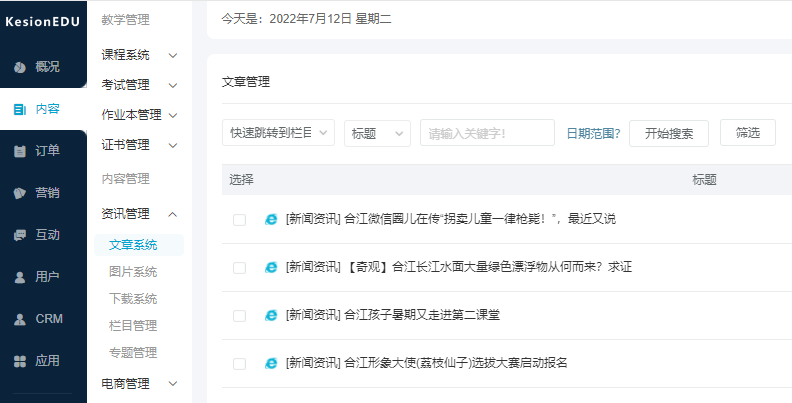
Task: Open the 应用 apps grid icon
Action: tap(20, 360)
